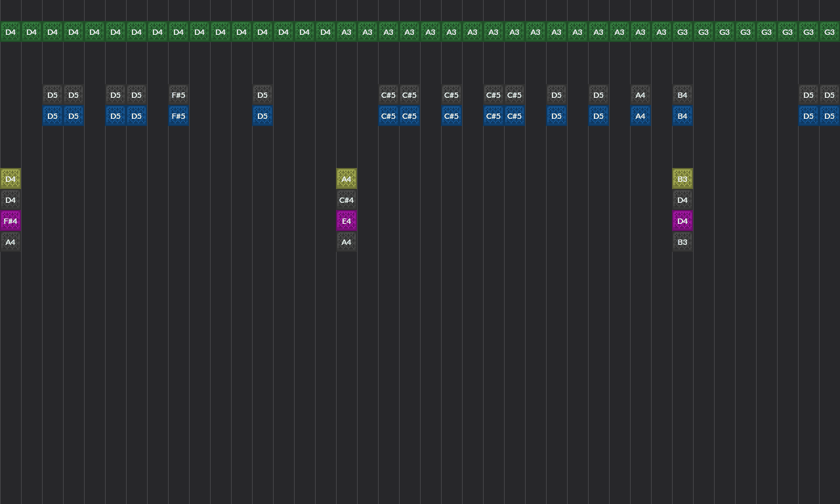Select the first blue C#5 note block
Image resolution: width=840 pixels, height=504 pixels.
[x=388, y=115]
